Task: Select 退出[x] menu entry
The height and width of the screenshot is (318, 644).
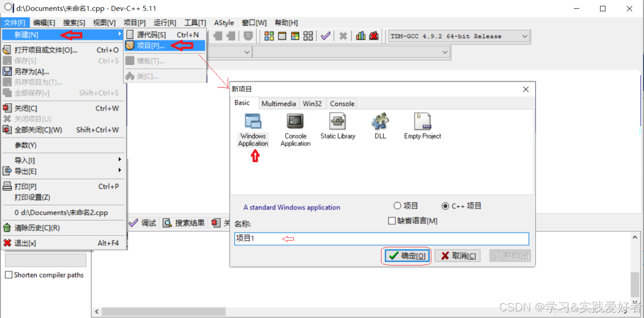Action: tap(64, 243)
